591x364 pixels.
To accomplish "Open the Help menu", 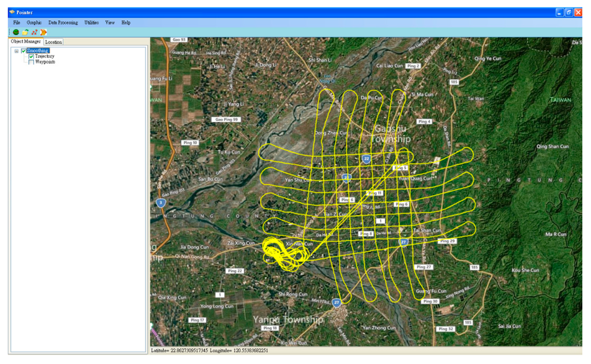I will [126, 22].
